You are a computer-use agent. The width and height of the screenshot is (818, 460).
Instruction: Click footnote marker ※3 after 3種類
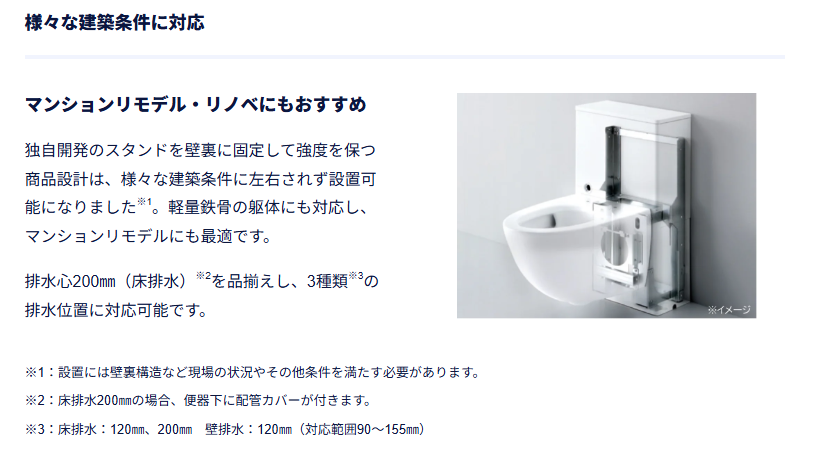pyautogui.click(x=356, y=276)
